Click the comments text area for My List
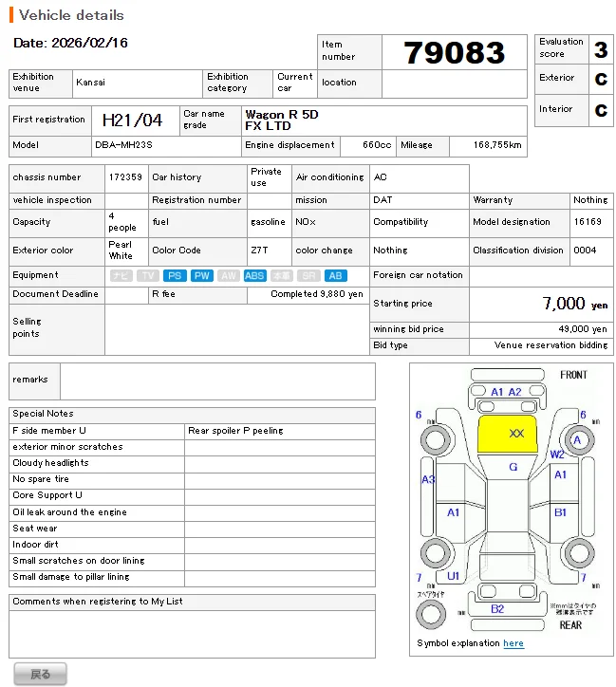The image size is (616, 687). 192,634
